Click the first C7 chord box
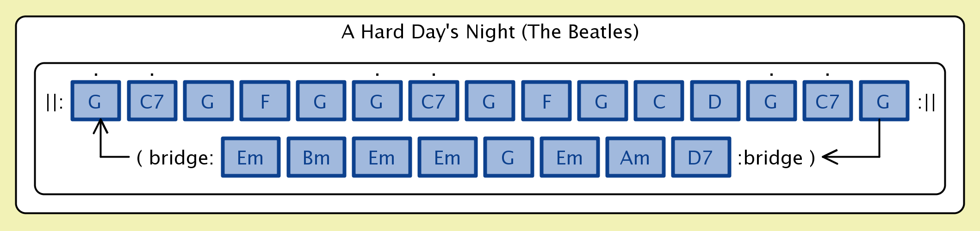Viewport: 980px width, 231px height. [x=152, y=101]
